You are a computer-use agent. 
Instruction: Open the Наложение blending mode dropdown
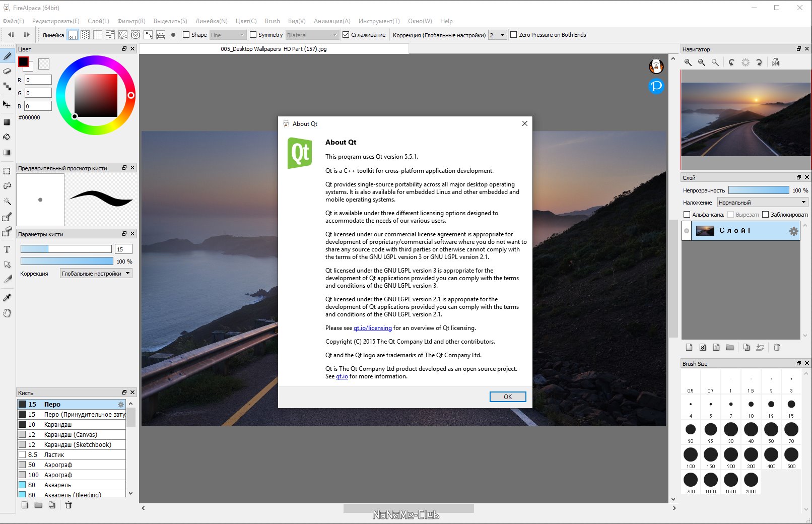tap(763, 203)
